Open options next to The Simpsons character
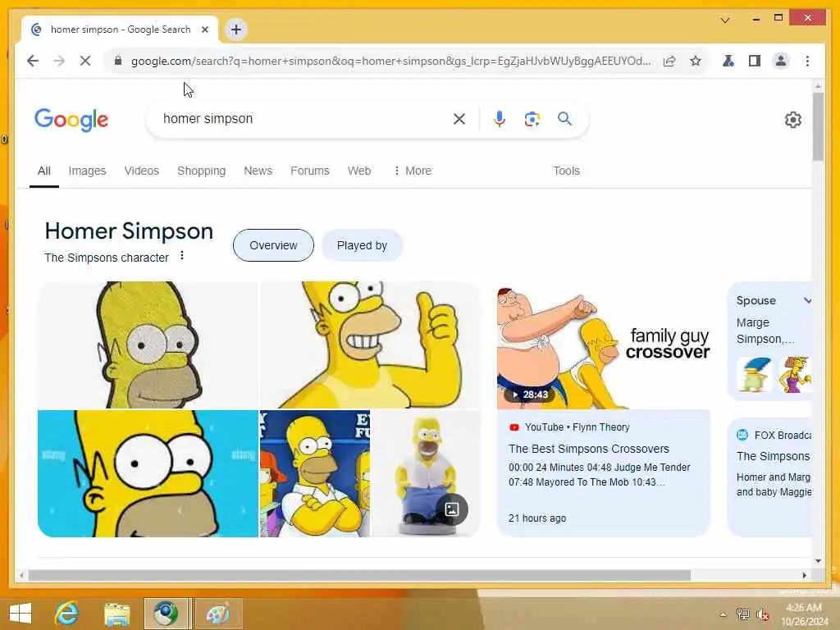The image size is (840, 630). (182, 256)
